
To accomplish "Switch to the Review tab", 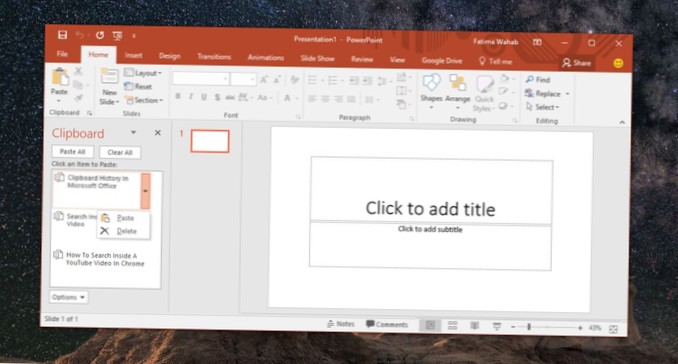I will [x=362, y=59].
